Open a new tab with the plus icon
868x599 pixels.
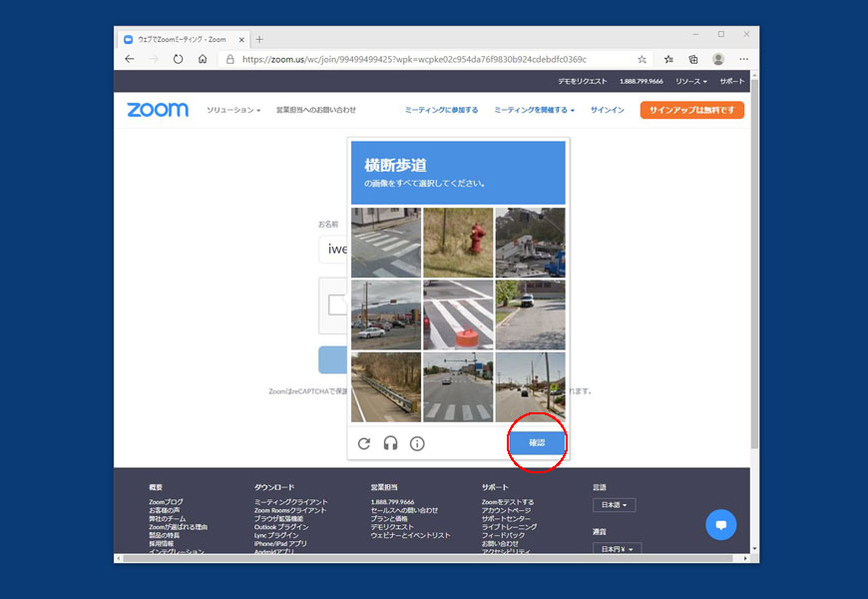click(x=259, y=39)
